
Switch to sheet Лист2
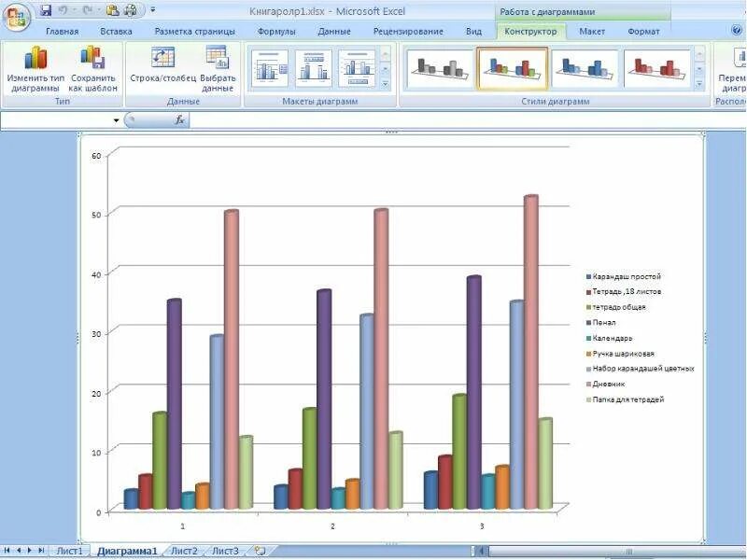[x=184, y=551]
